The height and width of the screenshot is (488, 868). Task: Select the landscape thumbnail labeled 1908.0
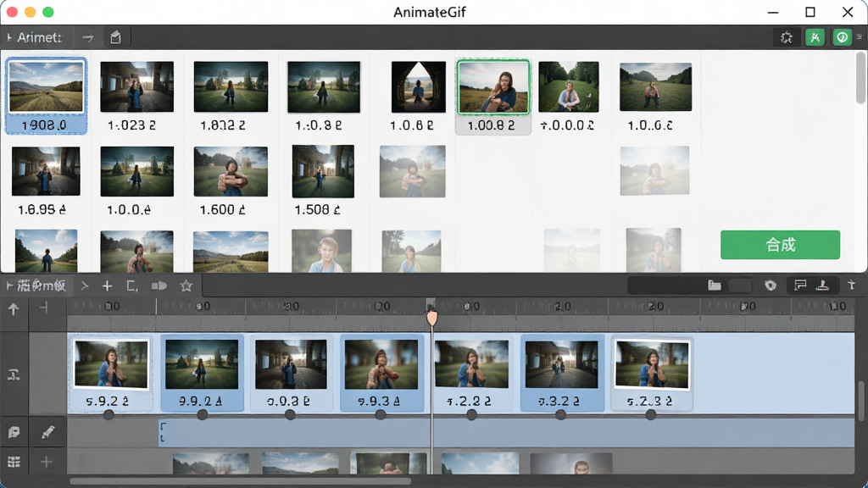46,96
